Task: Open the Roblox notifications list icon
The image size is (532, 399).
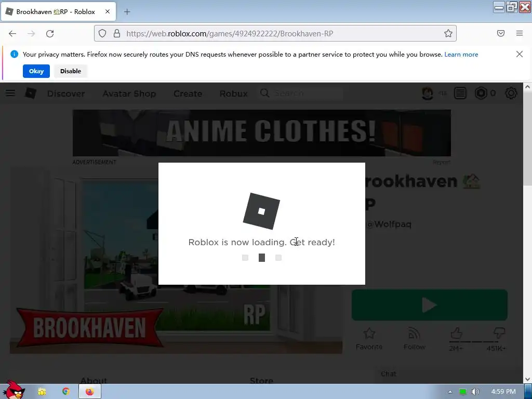Action: [460, 93]
